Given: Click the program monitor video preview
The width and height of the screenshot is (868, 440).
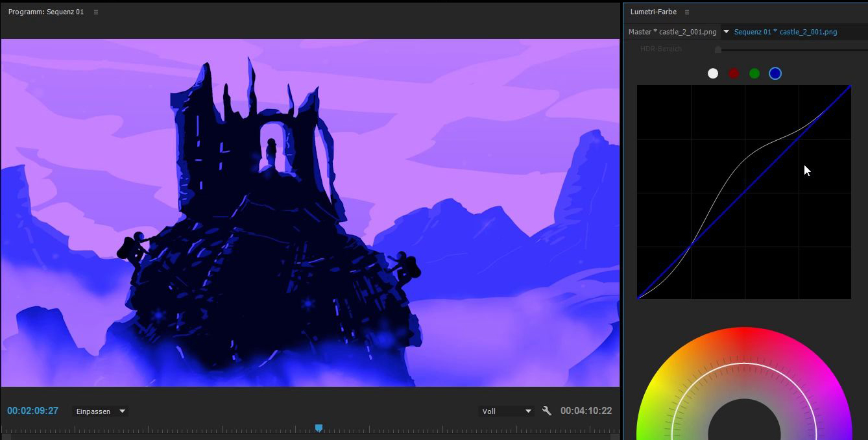Looking at the screenshot, I should coord(310,213).
